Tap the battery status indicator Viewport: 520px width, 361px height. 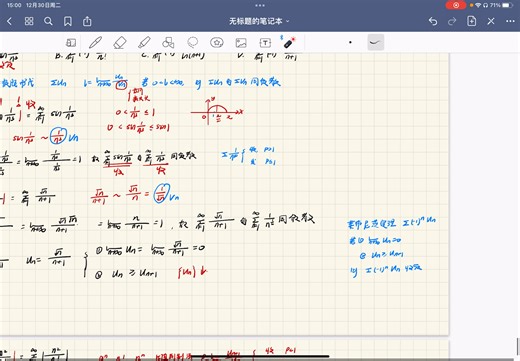(507, 5)
